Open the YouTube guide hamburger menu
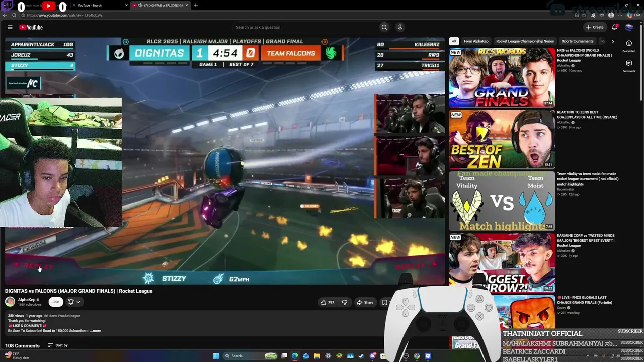Image resolution: width=644 pixels, height=362 pixels. pyautogui.click(x=10, y=27)
